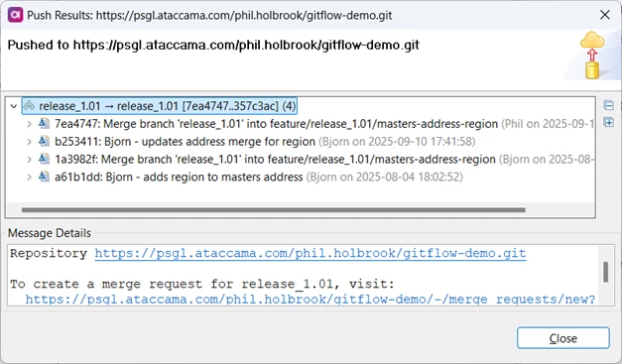Image resolution: width=622 pixels, height=364 pixels.
Task: Collapse the release_1.01 → release_1.01 node
Action: pyautogui.click(x=14, y=106)
